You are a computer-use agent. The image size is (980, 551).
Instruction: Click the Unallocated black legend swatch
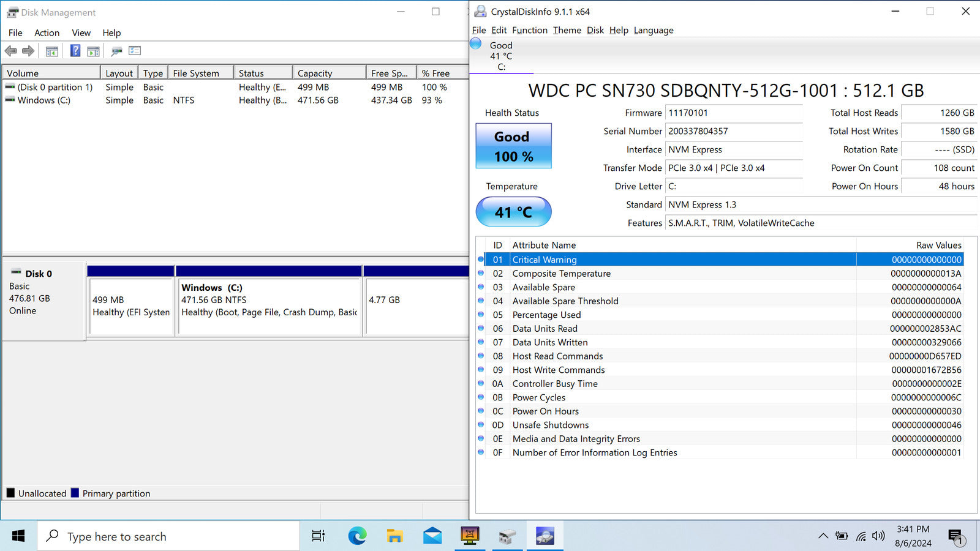tap(10, 493)
